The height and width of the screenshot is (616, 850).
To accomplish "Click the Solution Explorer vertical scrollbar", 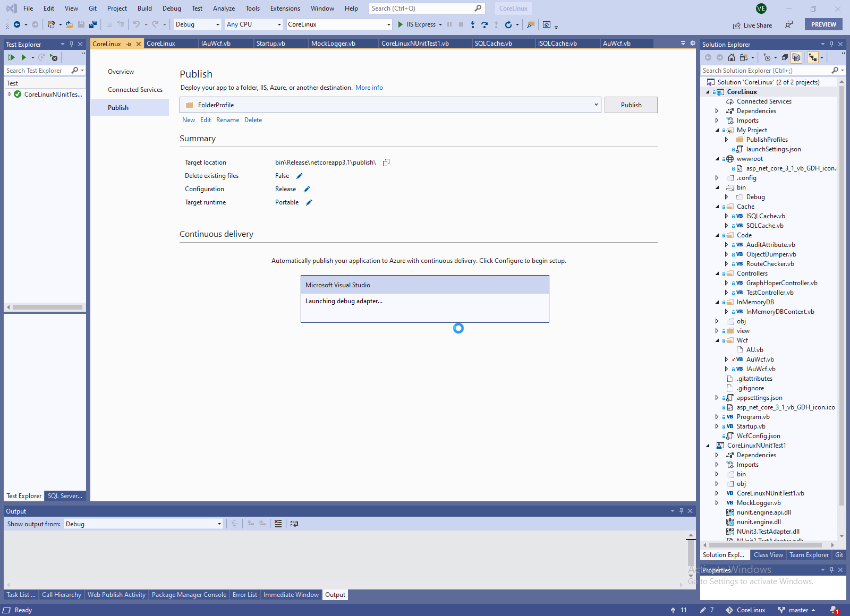I will point(841,295).
